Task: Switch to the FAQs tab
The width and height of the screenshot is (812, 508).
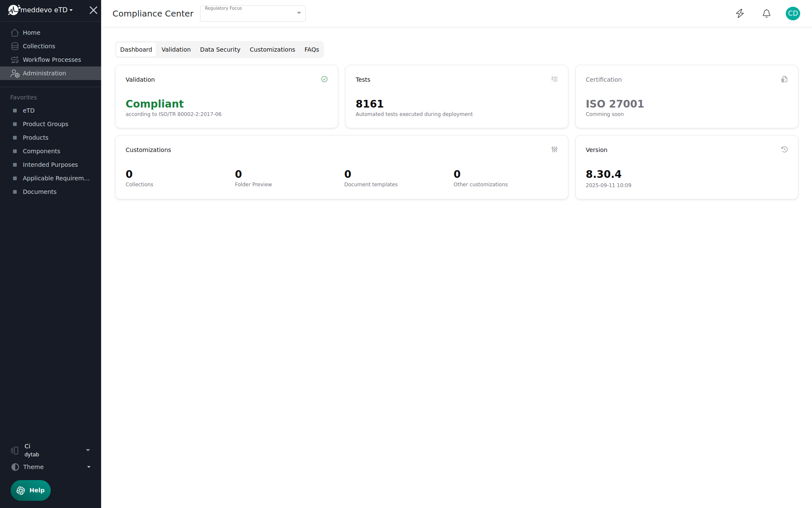Action: 312,50
